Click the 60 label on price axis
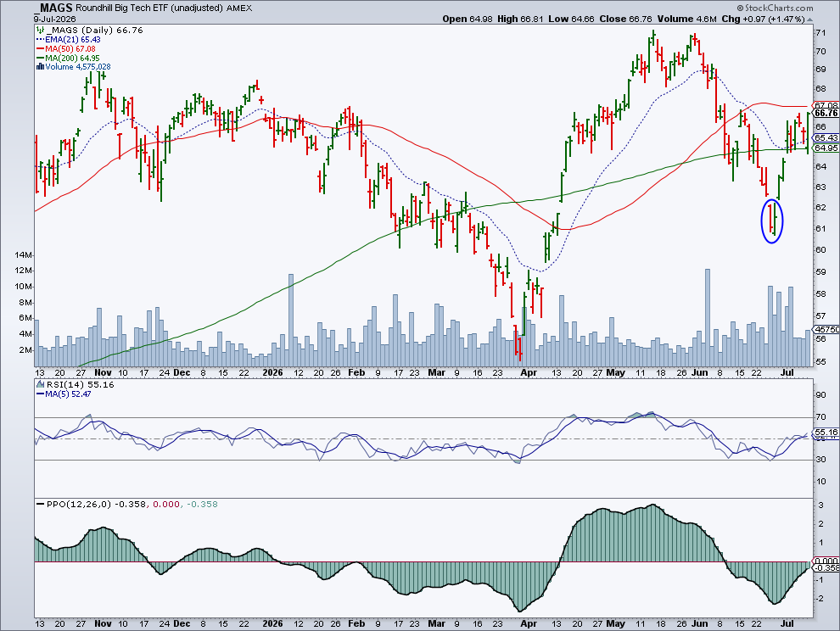This screenshot has height=631, width=840. tap(820, 249)
